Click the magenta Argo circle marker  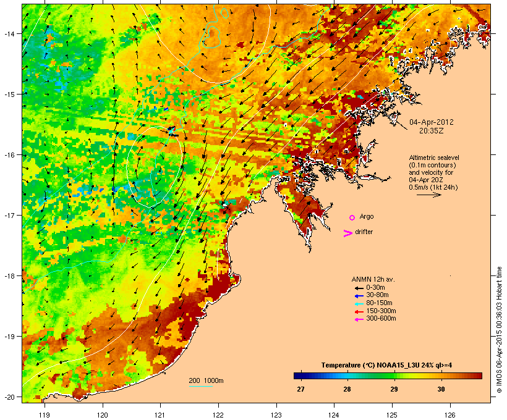(x=352, y=218)
